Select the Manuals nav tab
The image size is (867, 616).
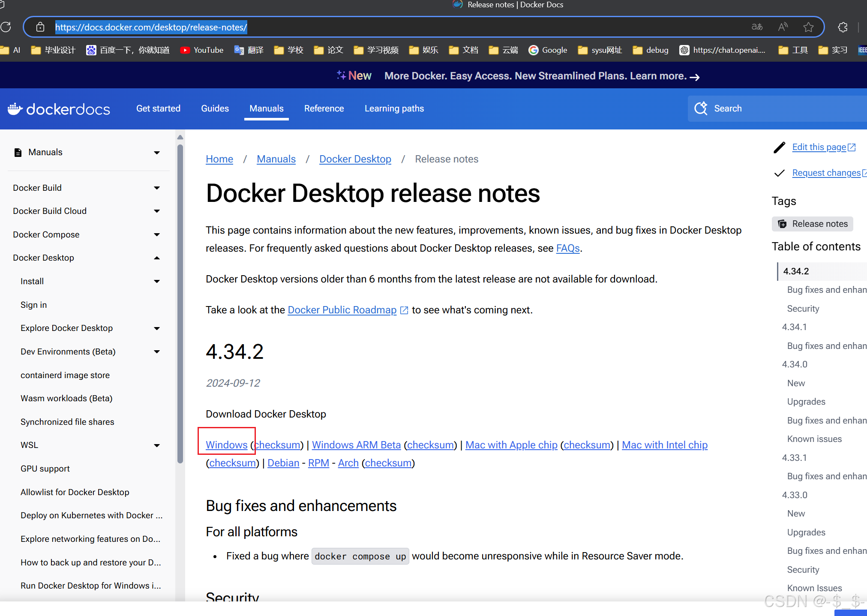pos(267,108)
